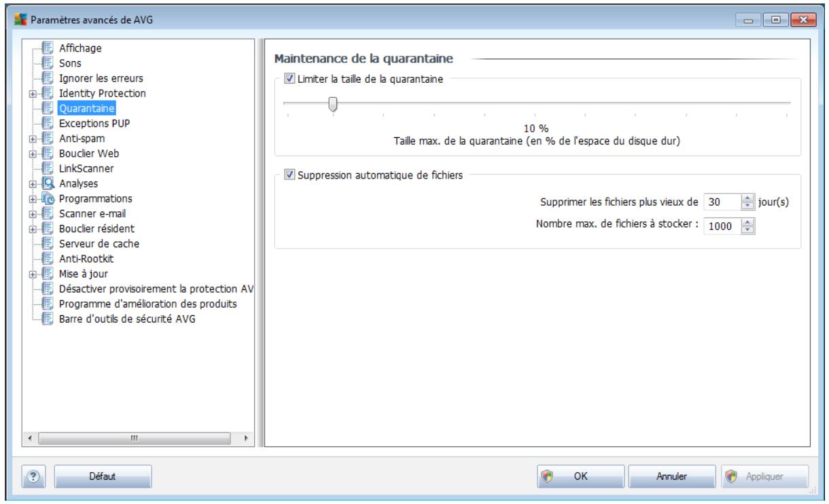Select Ignorer les erreurs entry

tap(101, 77)
